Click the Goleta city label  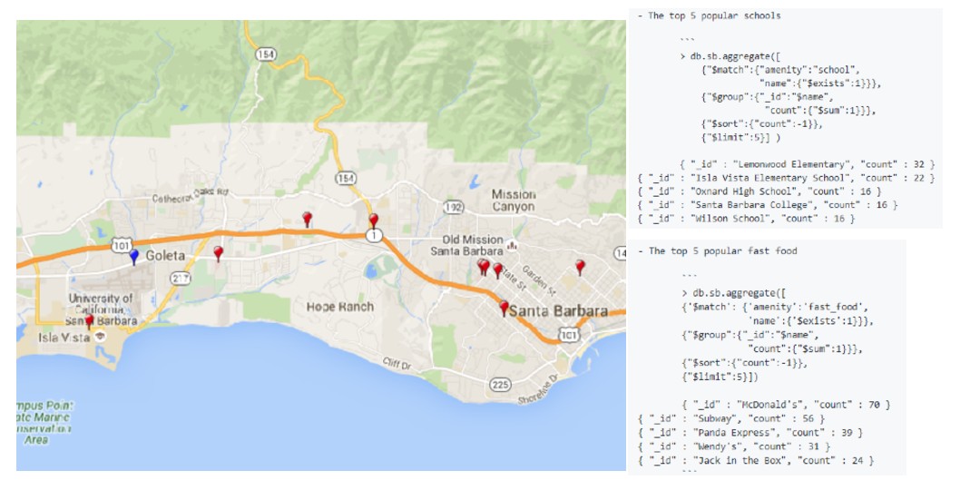click(x=165, y=255)
